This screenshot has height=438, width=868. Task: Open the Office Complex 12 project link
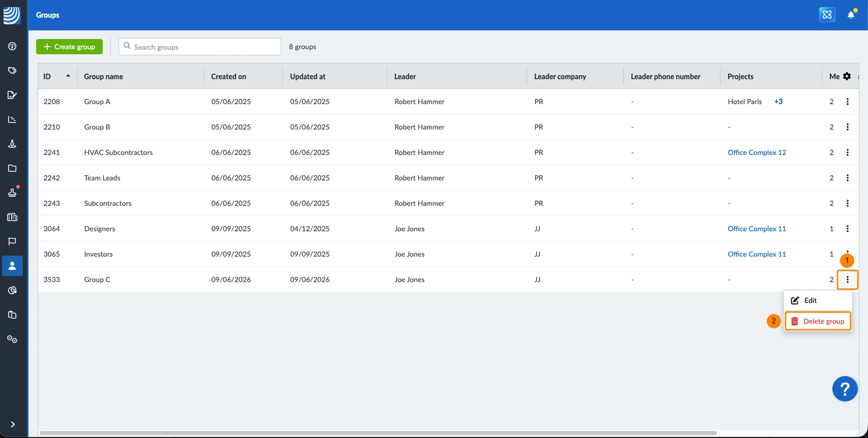[757, 152]
